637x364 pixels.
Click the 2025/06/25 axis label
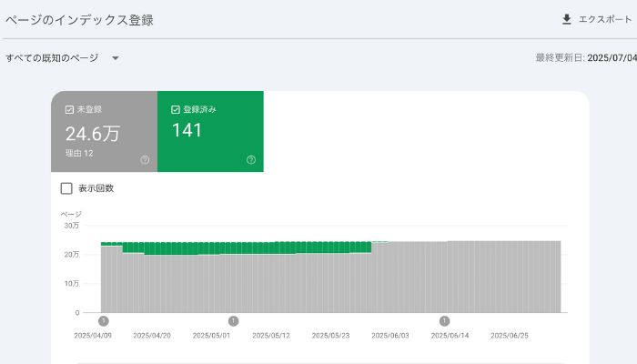(510, 336)
